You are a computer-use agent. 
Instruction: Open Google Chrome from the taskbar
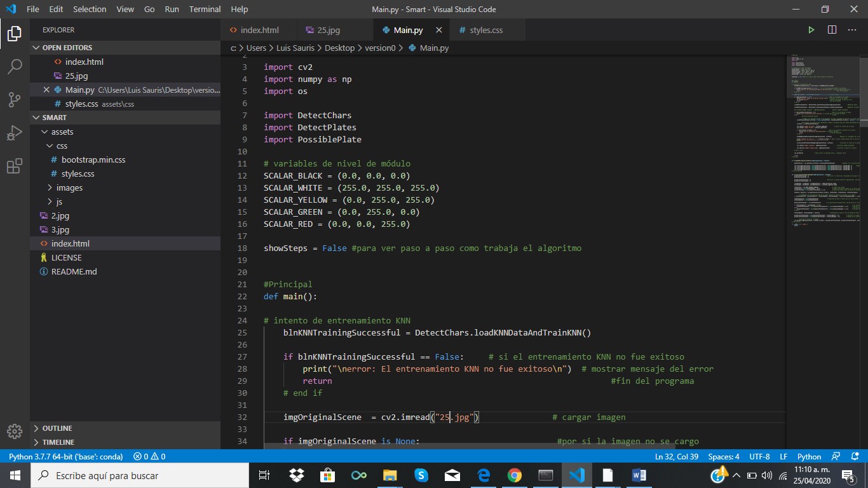(514, 475)
